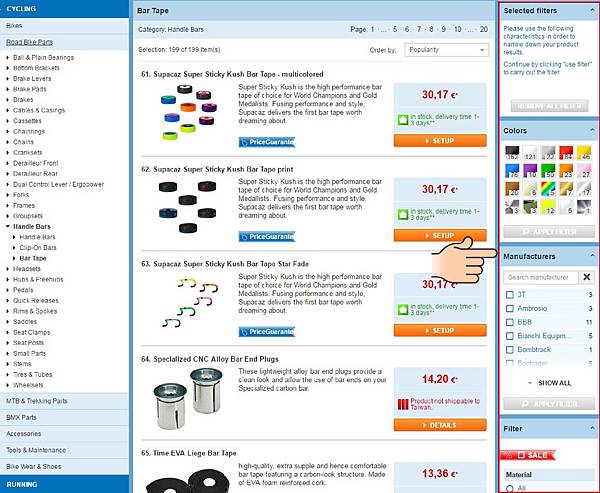Select the orange color swatch (23)
This screenshot has height=493, width=600.
pos(566,170)
